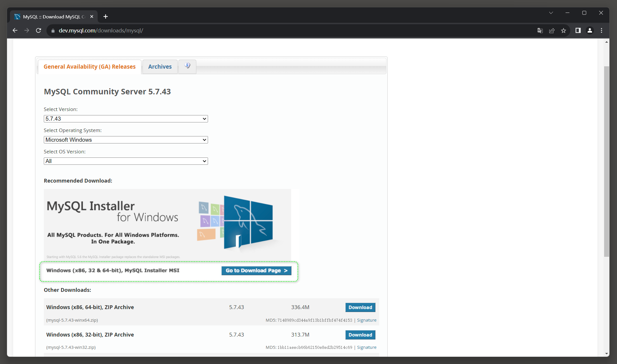Image resolution: width=617 pixels, height=364 pixels.
Task: Open the Microsoft Windows operating system dropdown
Action: pyautogui.click(x=126, y=140)
